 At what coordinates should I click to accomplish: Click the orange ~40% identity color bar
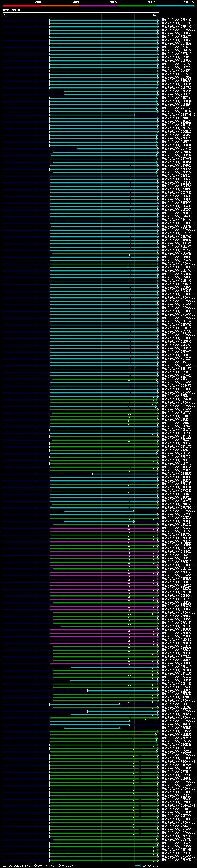tap(60, 6)
